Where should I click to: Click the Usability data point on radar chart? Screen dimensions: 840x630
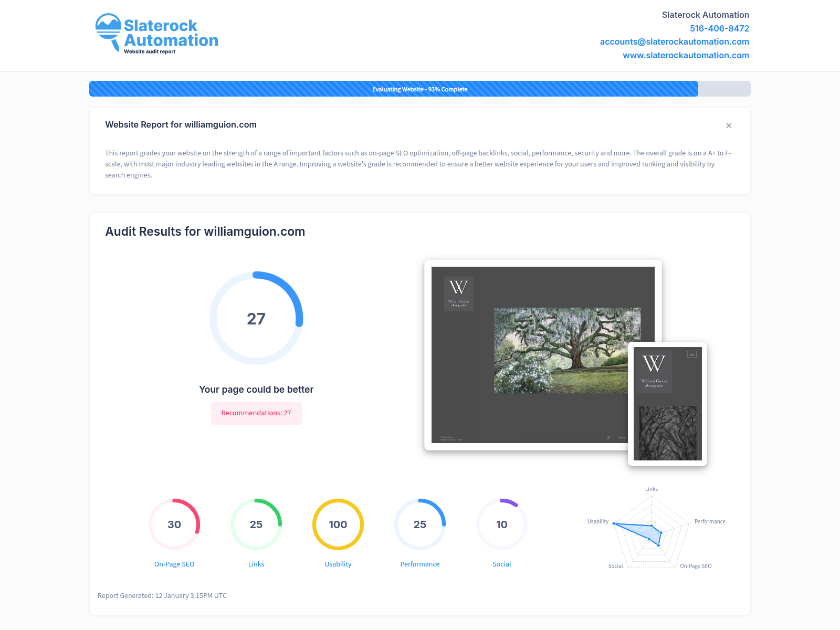pos(614,523)
